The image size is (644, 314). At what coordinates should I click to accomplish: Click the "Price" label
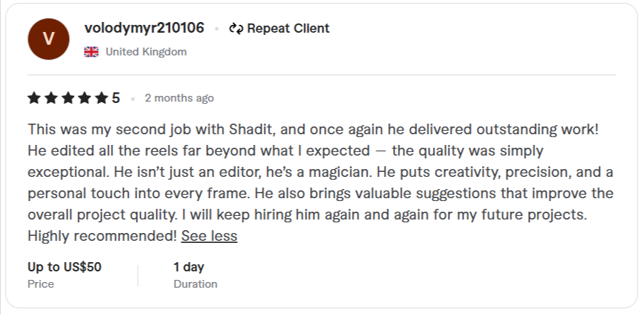tap(41, 283)
